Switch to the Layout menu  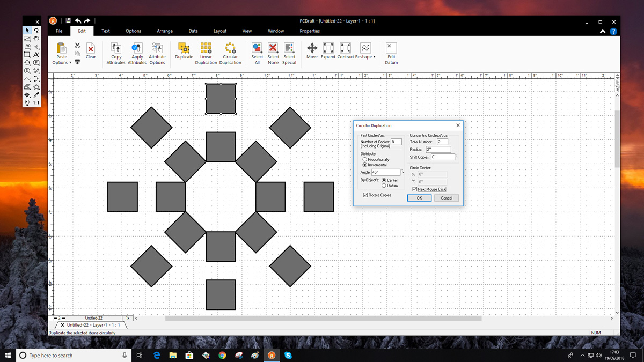pyautogui.click(x=220, y=31)
